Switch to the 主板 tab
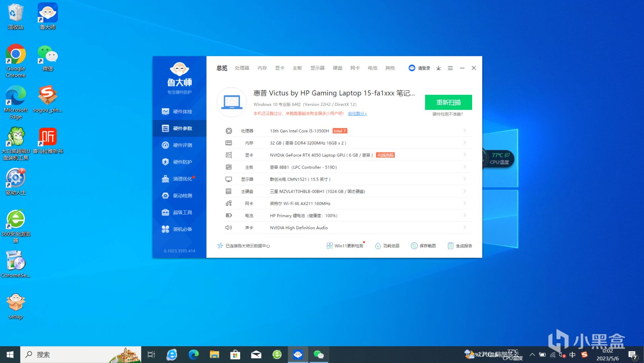644x363 pixels. 297,68
